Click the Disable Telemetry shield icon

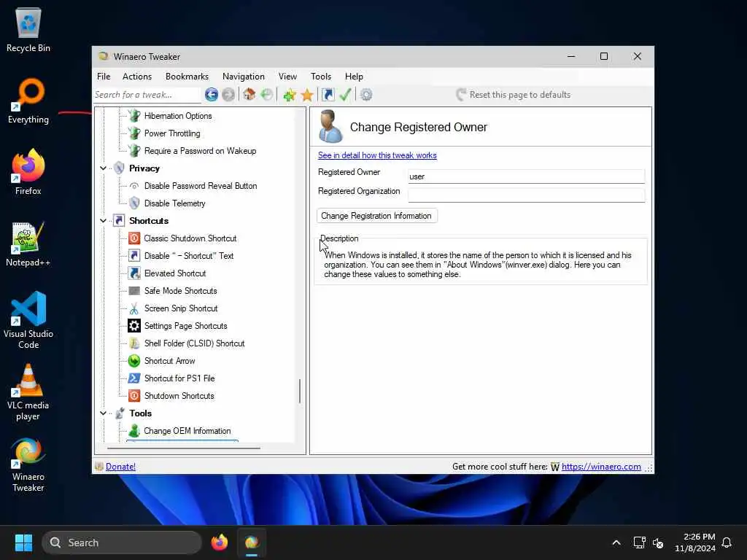(x=134, y=203)
